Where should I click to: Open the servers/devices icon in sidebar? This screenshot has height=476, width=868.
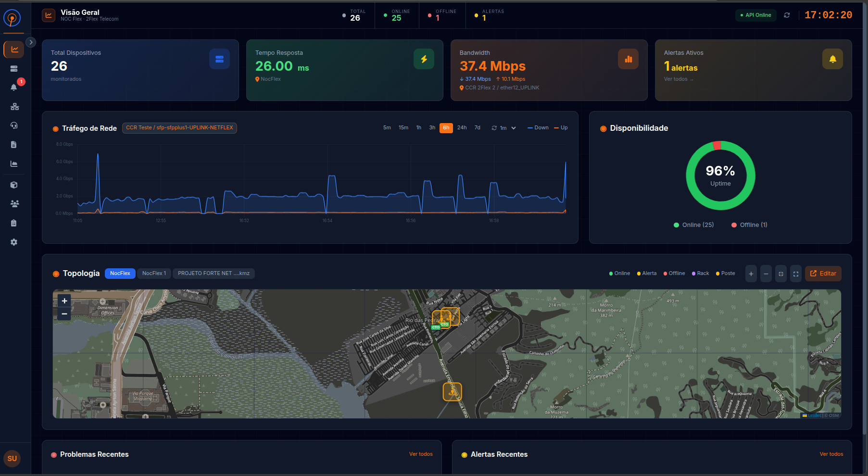(14, 69)
